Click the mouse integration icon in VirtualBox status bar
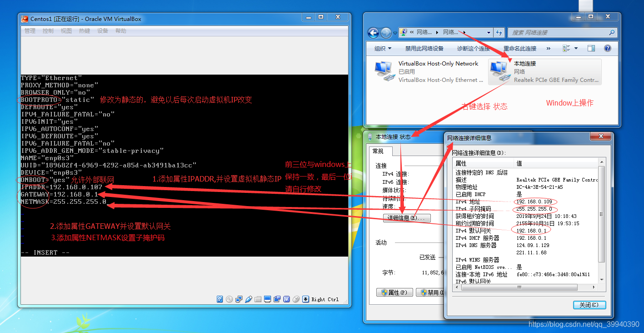644x333 pixels. [x=296, y=299]
